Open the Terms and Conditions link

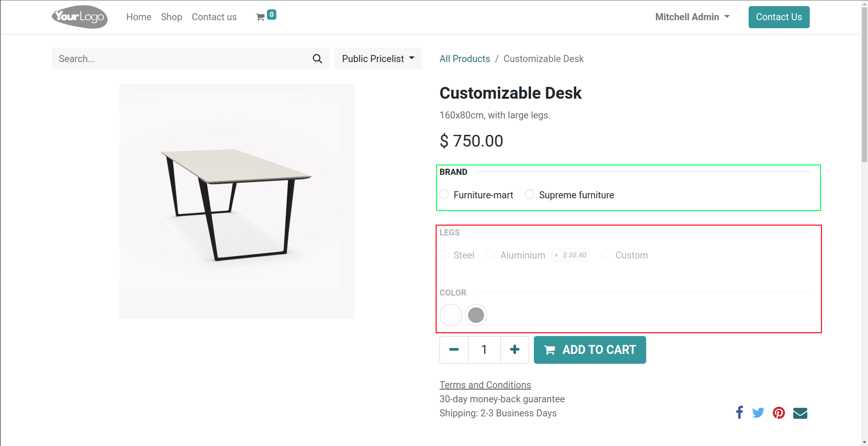click(485, 385)
